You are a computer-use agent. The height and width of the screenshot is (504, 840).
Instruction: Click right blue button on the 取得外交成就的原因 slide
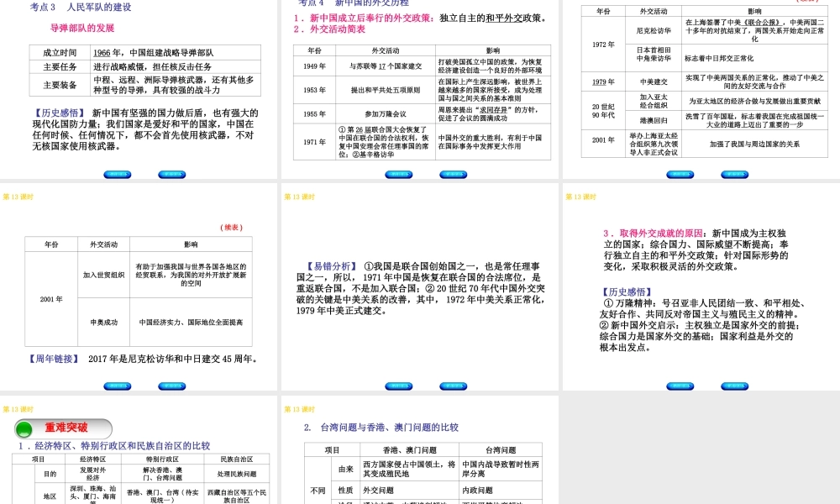[x=735, y=386]
